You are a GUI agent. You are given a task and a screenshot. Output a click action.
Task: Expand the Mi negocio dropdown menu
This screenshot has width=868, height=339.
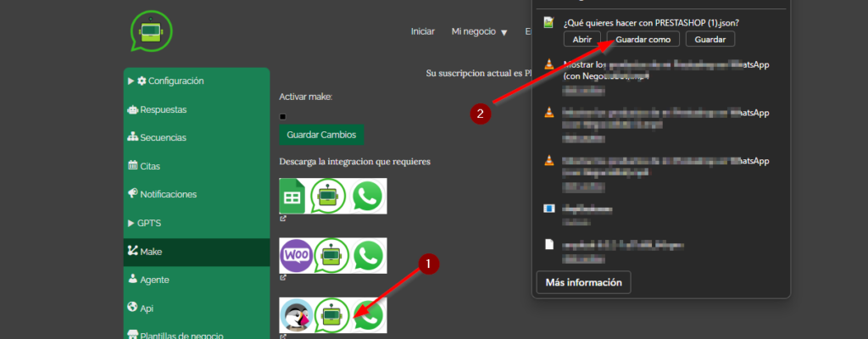coord(480,31)
